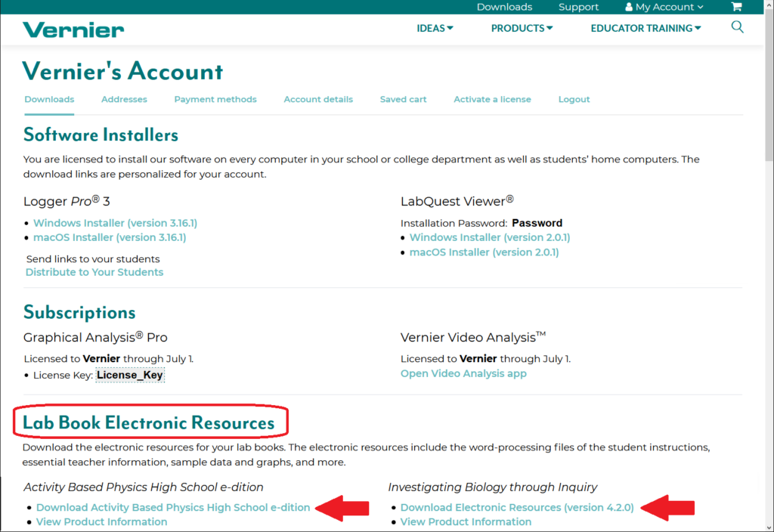Open Downloads in the top bar
Image resolution: width=774 pixels, height=532 pixels.
coord(504,7)
